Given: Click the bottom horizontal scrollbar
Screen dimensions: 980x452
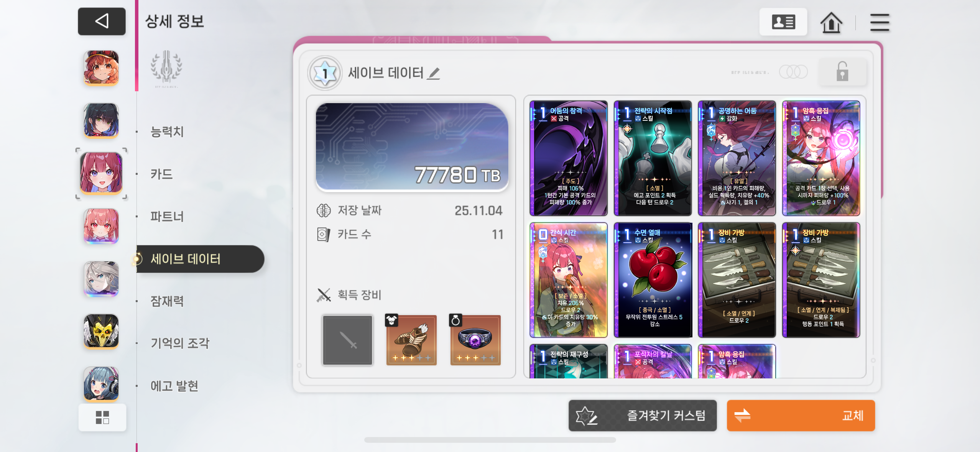Looking at the screenshot, I should coord(490,440).
